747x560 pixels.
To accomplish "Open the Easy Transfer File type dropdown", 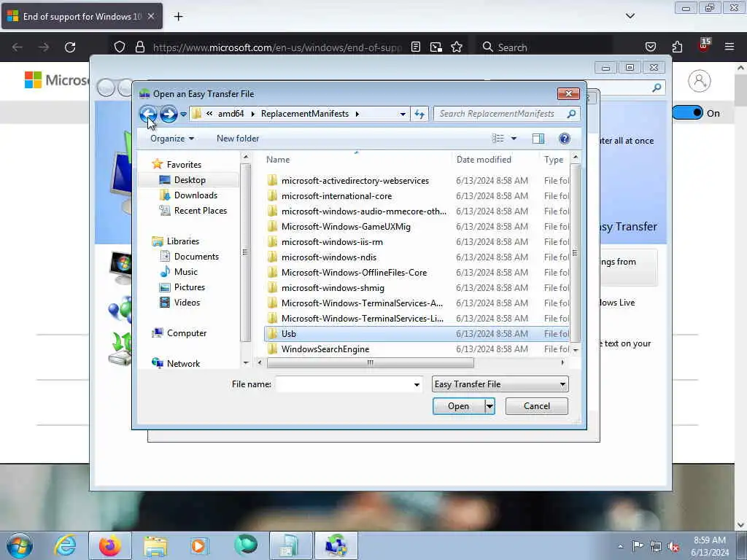I will tap(500, 384).
